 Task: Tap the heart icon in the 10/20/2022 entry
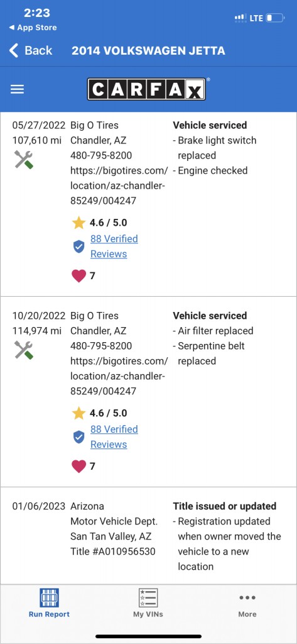(x=78, y=466)
